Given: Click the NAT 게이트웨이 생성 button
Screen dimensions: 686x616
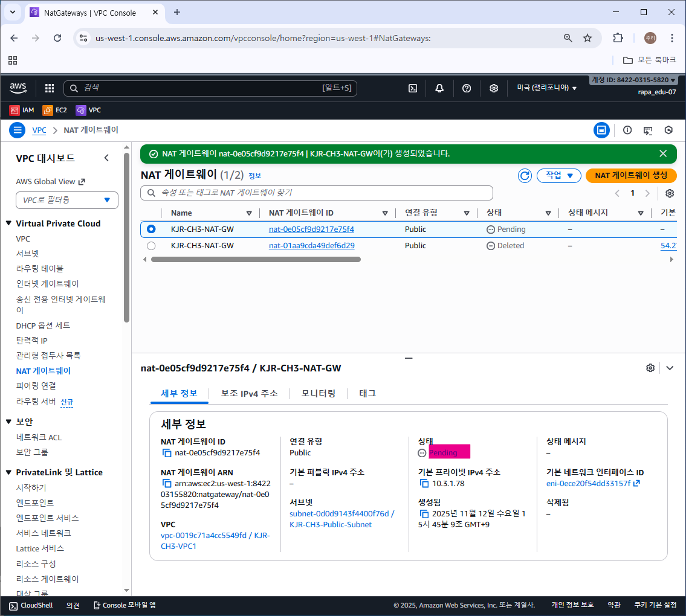Looking at the screenshot, I should tap(631, 175).
